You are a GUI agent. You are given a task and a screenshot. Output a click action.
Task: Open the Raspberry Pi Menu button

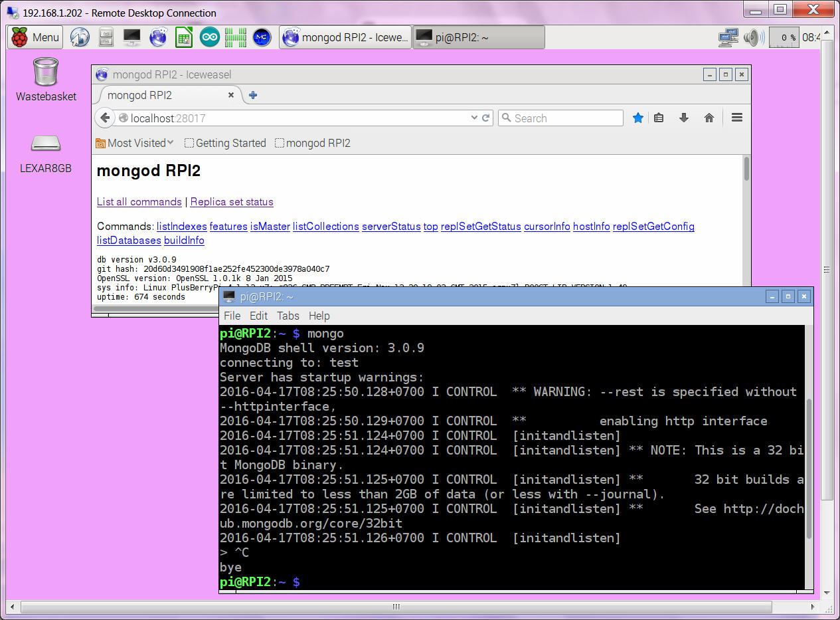[x=36, y=37]
